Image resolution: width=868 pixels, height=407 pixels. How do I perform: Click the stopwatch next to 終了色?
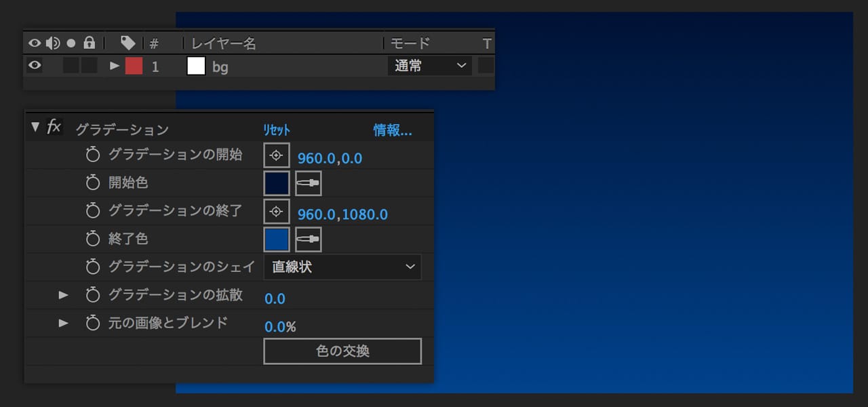(x=93, y=239)
